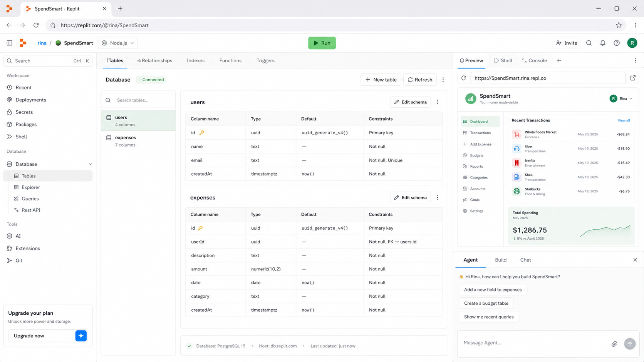Switch to the Triggers tab
Screen dimensions: 644x362
[265, 61]
